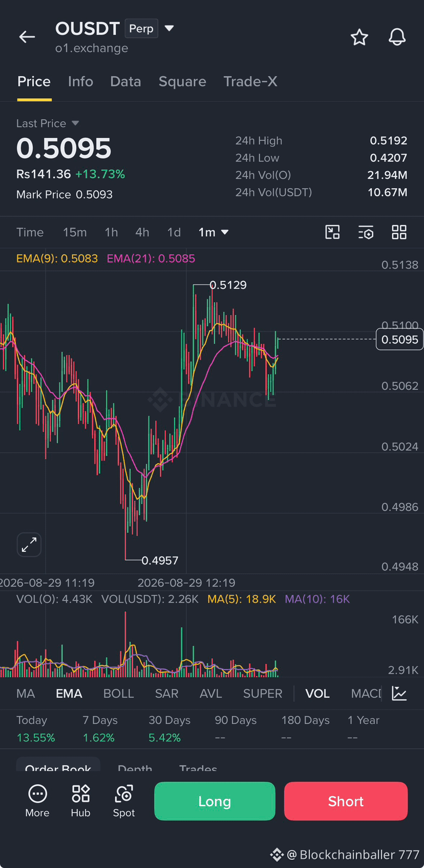This screenshot has height=868, width=424.
Task: Click Today 13.55% performance
Action: pos(35,729)
